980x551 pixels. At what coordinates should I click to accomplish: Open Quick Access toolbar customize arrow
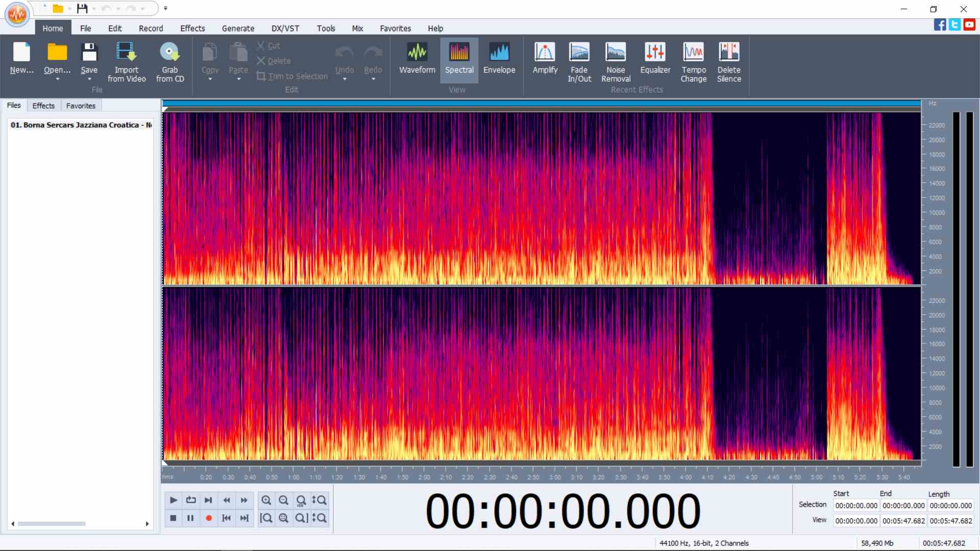tap(165, 8)
